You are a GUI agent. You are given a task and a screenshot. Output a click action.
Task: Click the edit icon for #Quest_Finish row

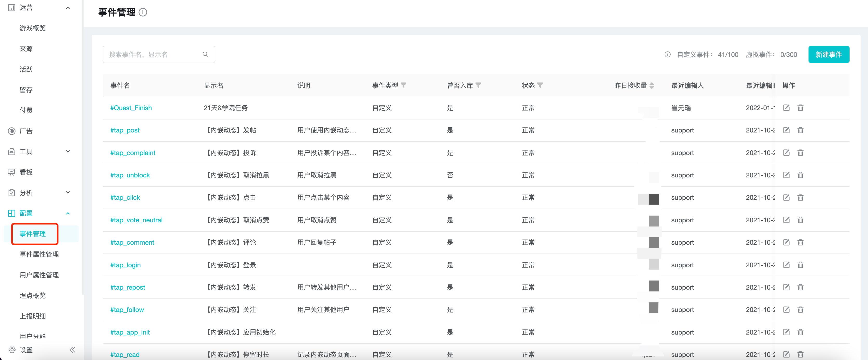point(786,108)
